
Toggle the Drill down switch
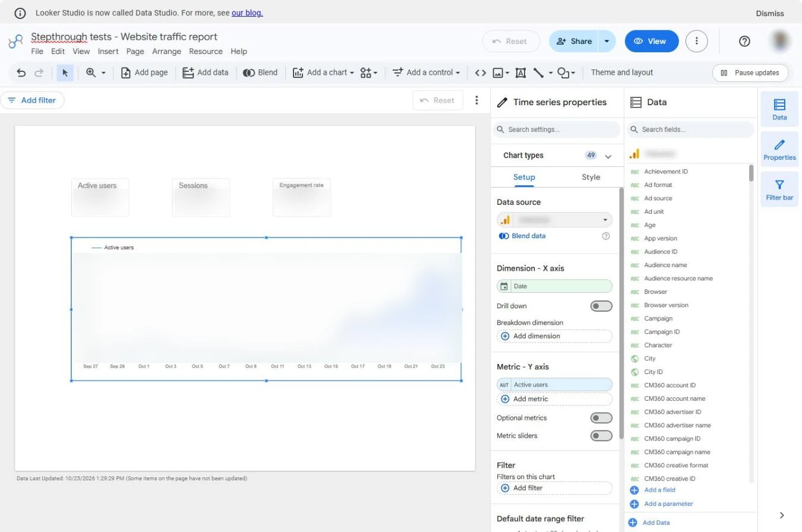pos(601,306)
